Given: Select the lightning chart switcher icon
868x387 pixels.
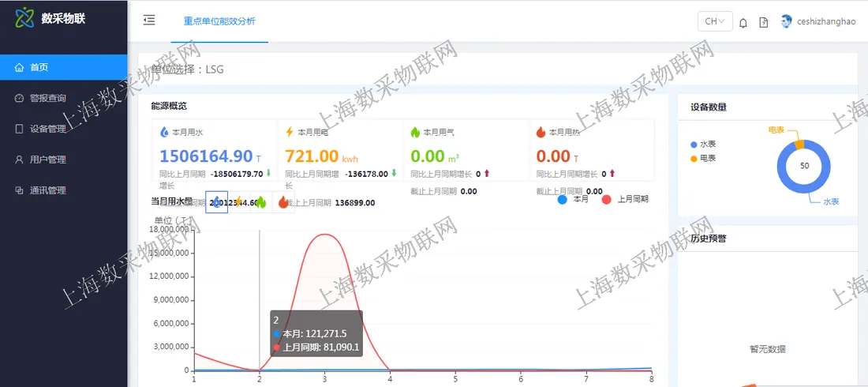Looking at the screenshot, I should tap(238, 202).
